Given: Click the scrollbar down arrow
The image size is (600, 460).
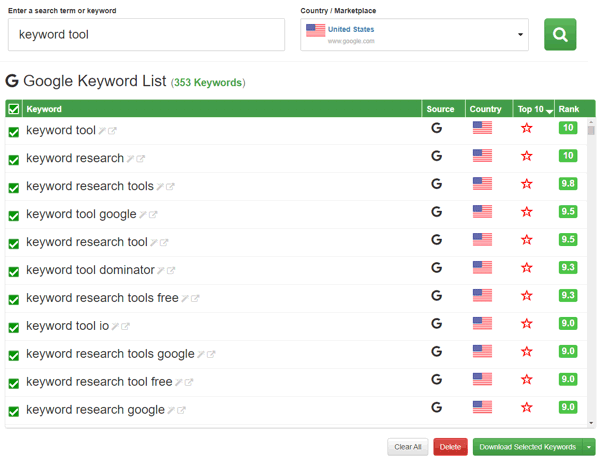Looking at the screenshot, I should 591,423.
